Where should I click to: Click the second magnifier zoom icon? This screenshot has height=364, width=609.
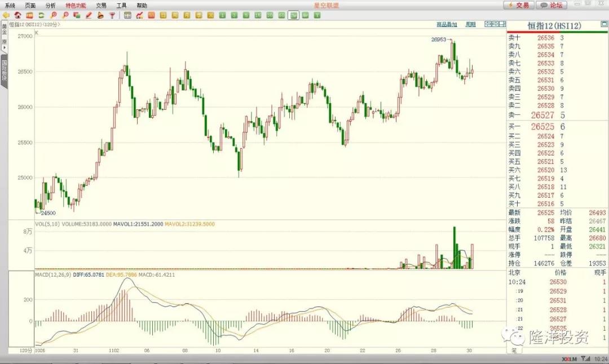[65, 16]
